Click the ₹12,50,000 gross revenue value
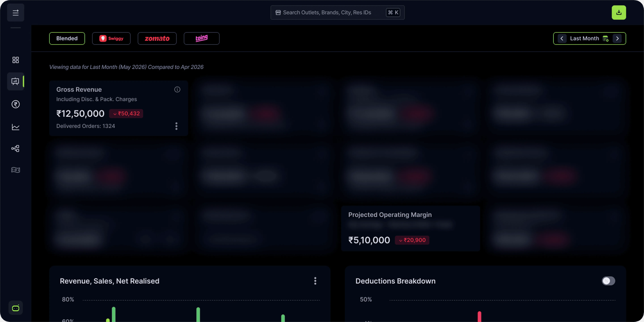 pos(80,113)
